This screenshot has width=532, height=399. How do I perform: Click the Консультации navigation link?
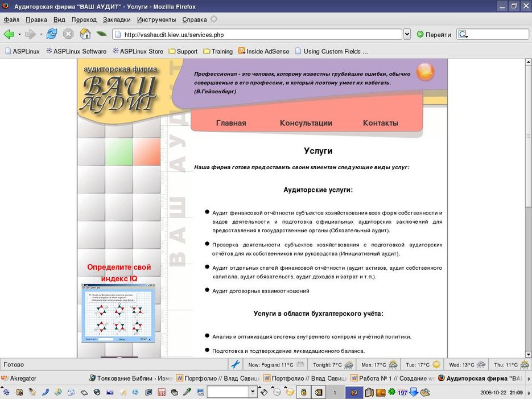(x=306, y=123)
